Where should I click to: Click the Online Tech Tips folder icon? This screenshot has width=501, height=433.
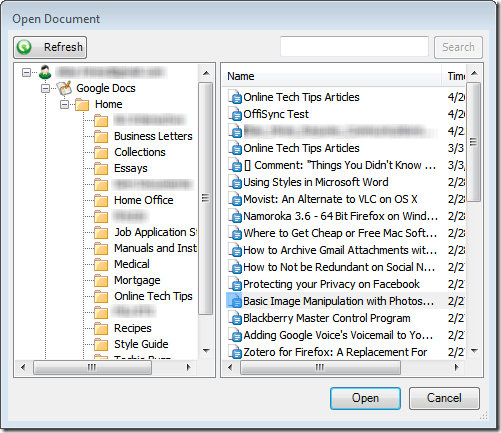point(101,296)
